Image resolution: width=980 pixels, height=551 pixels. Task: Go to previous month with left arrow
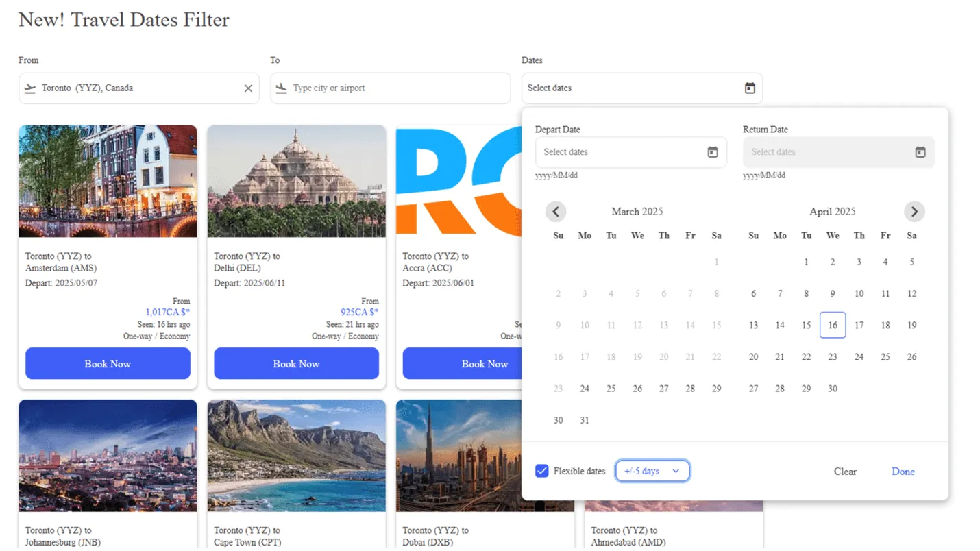556,212
